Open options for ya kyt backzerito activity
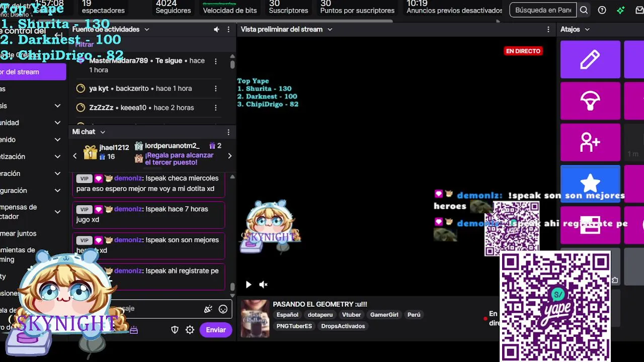Viewport: 644px width, 362px height. coord(216,88)
